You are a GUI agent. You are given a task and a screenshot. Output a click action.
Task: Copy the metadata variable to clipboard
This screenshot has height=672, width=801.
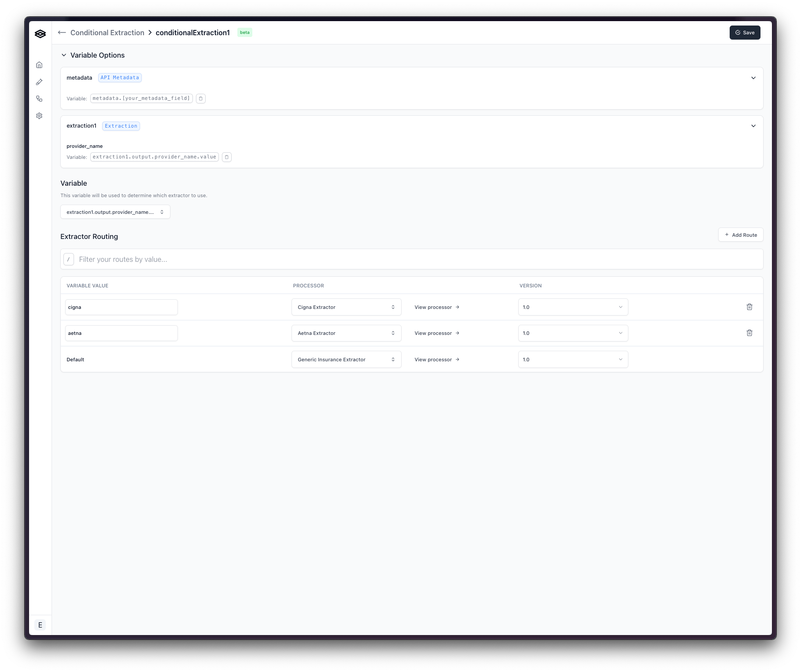(201, 99)
